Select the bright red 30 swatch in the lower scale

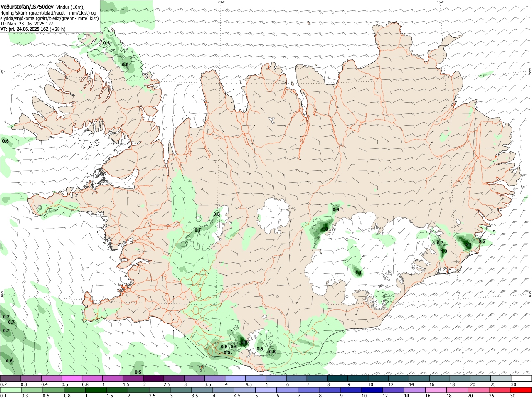coord(521,390)
